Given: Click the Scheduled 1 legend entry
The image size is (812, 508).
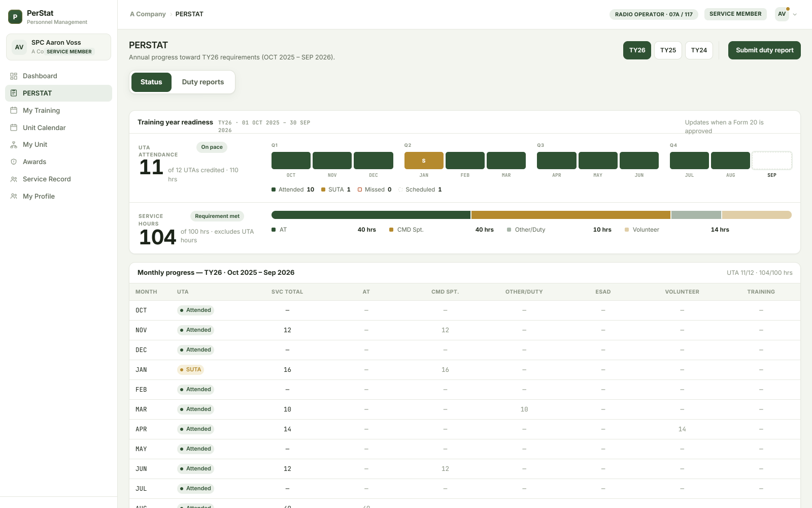Looking at the screenshot, I should click(420, 189).
